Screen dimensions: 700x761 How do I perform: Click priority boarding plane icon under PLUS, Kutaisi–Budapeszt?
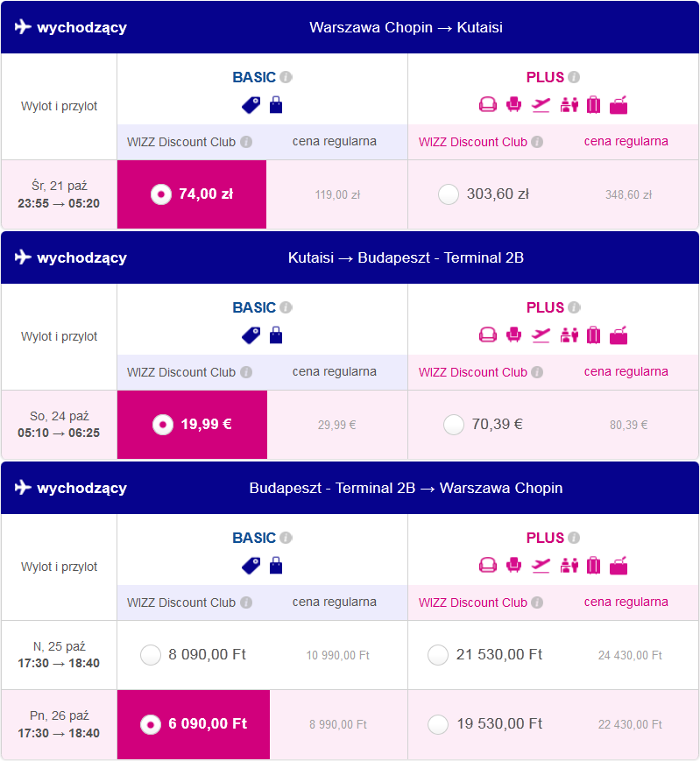[x=541, y=335]
